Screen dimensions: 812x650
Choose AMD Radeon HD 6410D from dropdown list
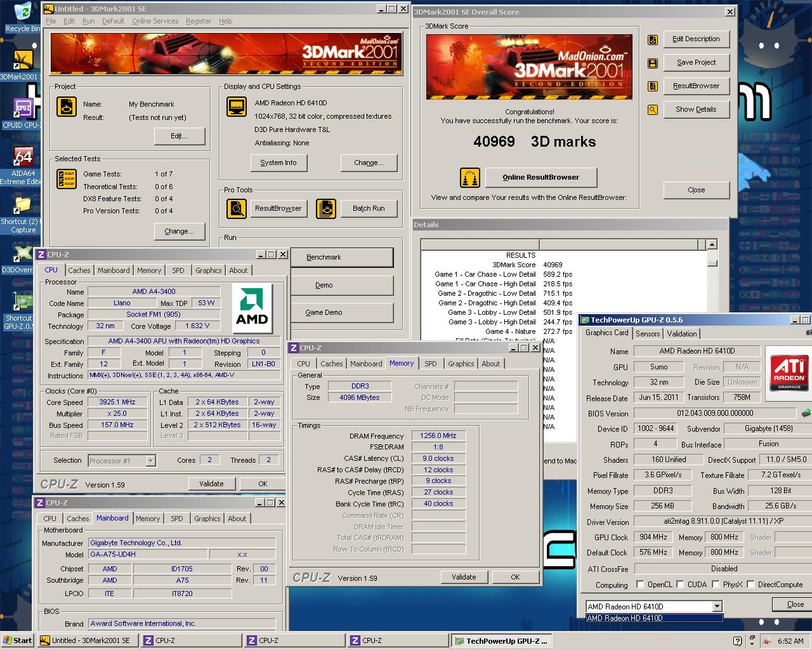tap(654, 618)
